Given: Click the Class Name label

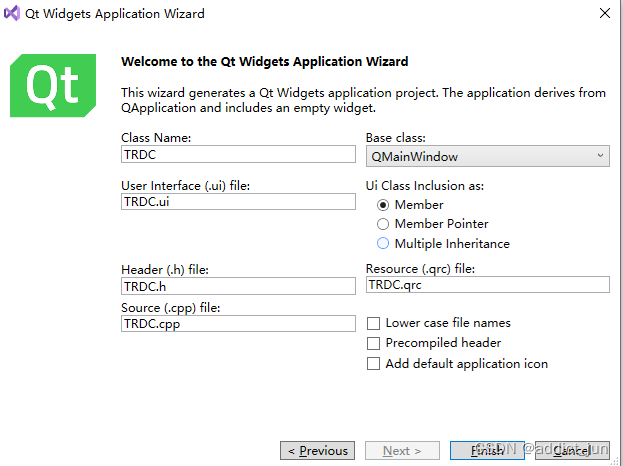Looking at the screenshot, I should 156,138.
